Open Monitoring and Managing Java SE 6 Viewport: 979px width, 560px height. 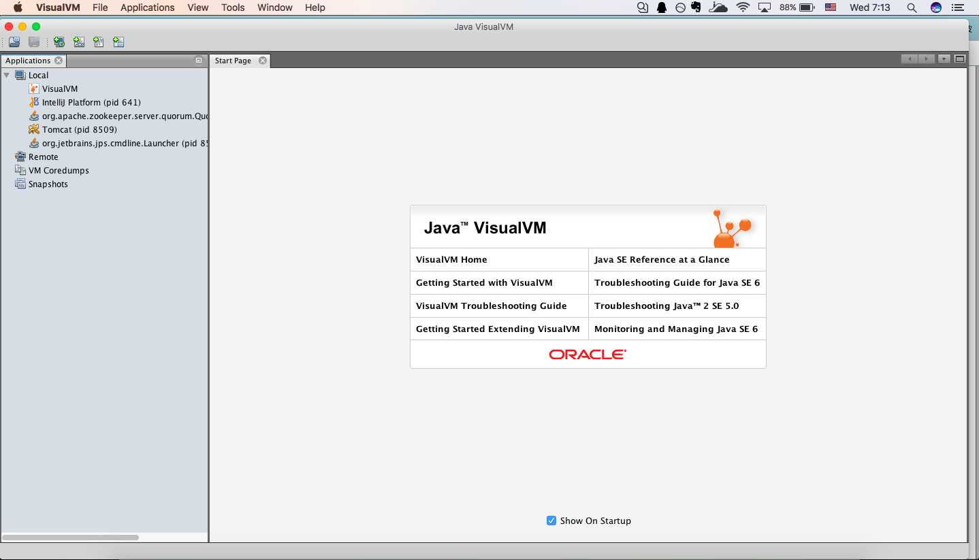[x=676, y=329]
